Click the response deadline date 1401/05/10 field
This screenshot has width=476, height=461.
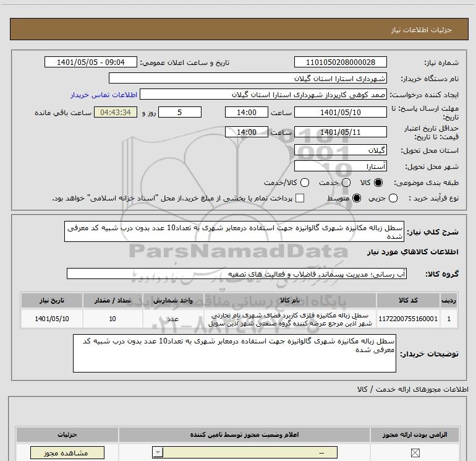[340, 112]
